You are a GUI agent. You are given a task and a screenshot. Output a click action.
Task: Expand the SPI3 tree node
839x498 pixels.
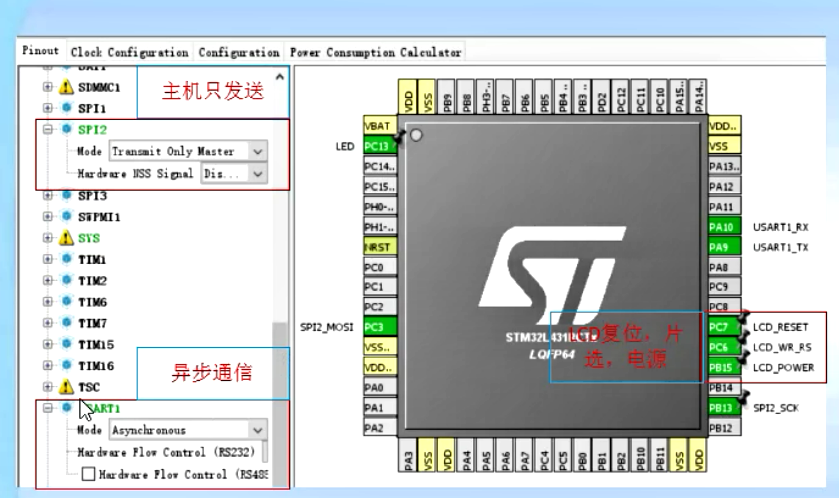[48, 195]
